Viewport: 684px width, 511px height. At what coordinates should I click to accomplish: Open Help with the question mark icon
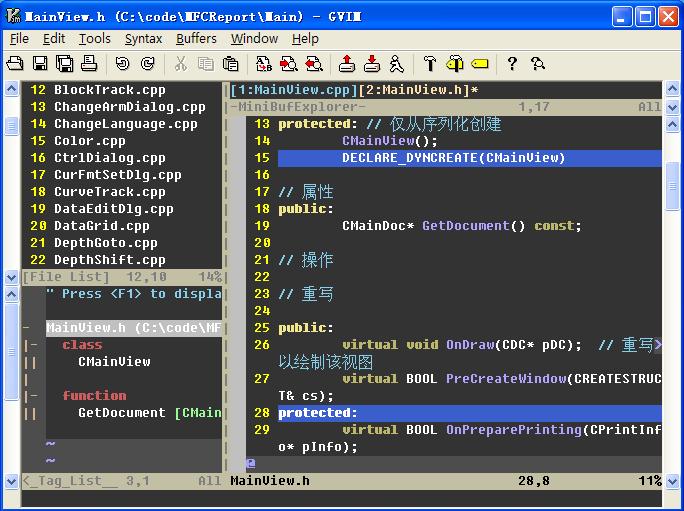pos(512,64)
